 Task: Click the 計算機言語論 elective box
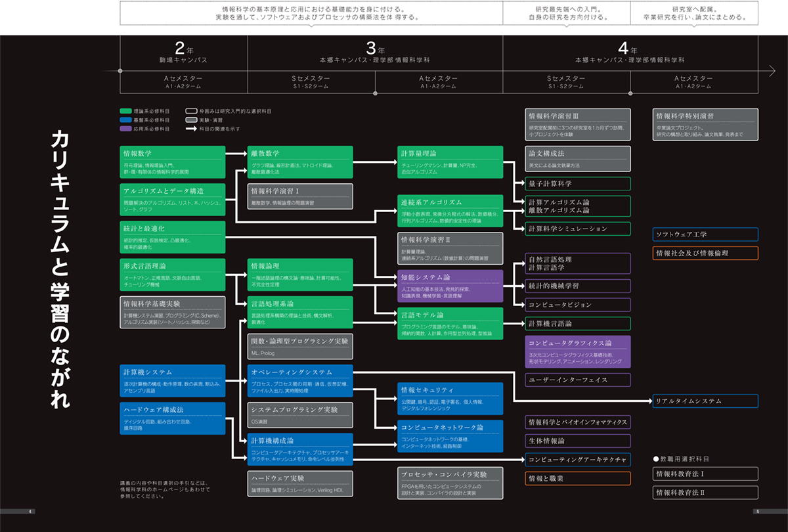(x=578, y=324)
